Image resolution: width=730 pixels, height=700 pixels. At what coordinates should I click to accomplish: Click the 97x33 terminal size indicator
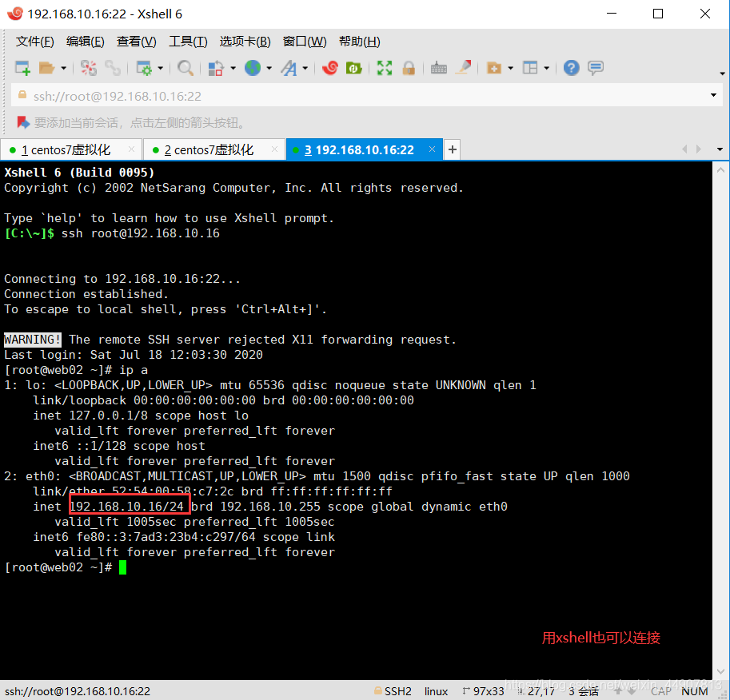tap(483, 691)
